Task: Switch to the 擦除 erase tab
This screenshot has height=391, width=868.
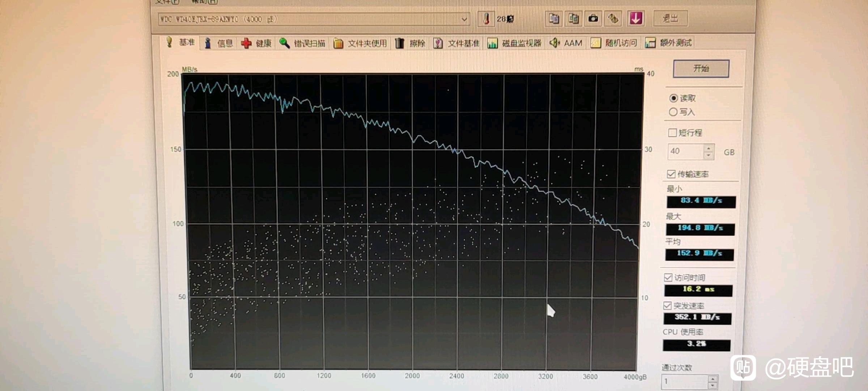Action: point(410,43)
